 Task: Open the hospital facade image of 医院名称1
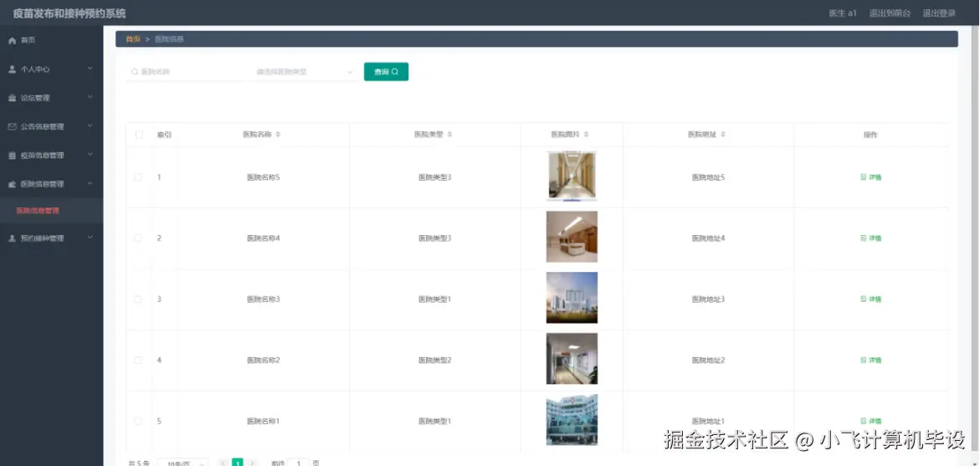click(572, 419)
